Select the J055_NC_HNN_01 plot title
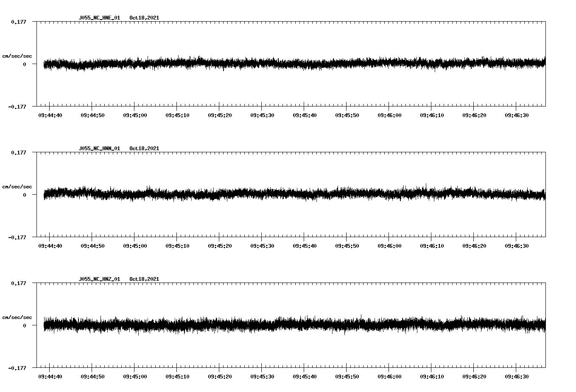Image resolution: width=576 pixels, height=392 pixels. [99, 148]
